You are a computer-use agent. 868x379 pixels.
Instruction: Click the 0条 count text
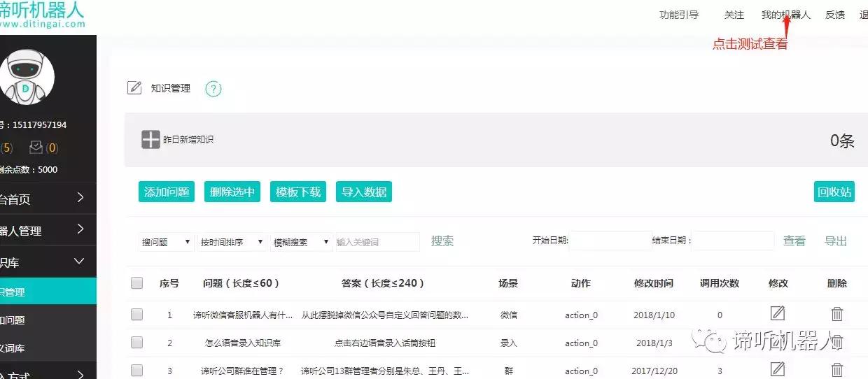(x=842, y=141)
